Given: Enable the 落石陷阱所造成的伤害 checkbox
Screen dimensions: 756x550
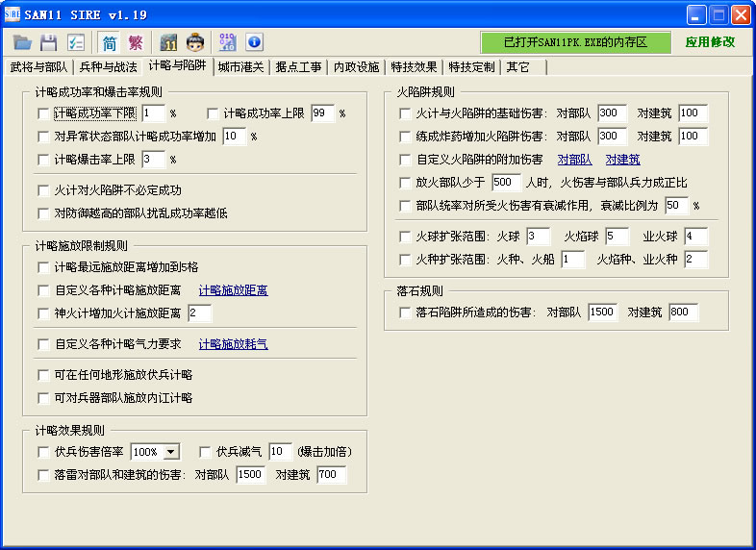Looking at the screenshot, I should coord(405,312).
